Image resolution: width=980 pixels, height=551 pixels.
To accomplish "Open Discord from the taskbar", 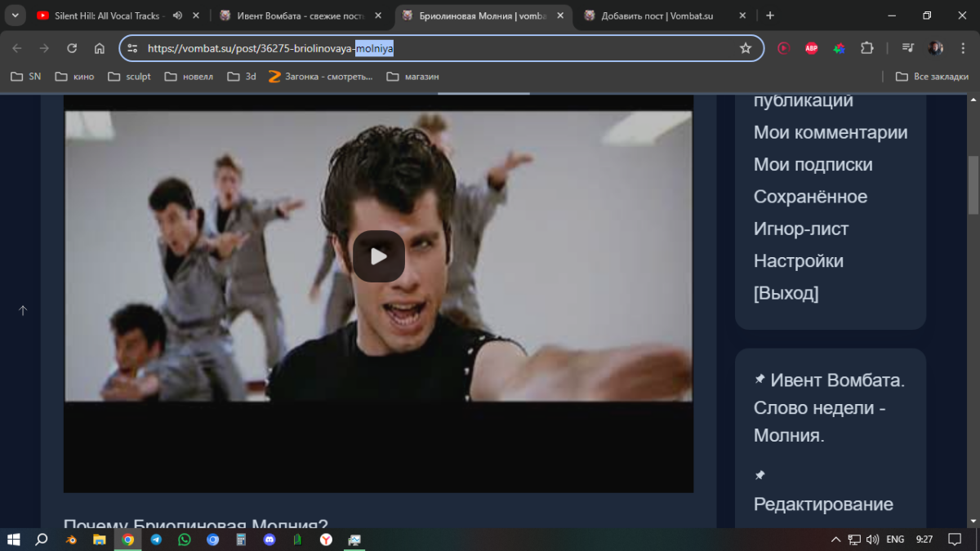I will [x=269, y=540].
